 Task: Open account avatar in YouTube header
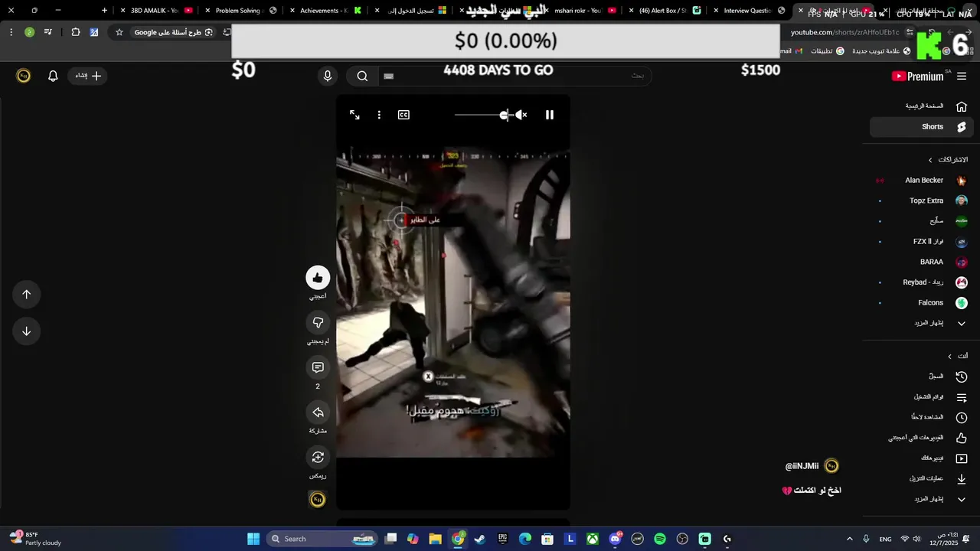pyautogui.click(x=24, y=76)
